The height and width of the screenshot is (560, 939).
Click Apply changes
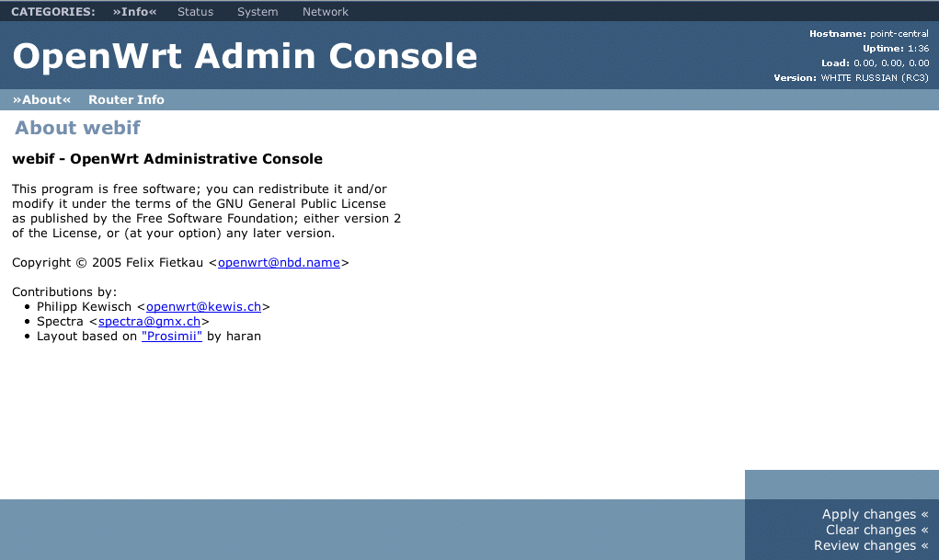point(875,515)
